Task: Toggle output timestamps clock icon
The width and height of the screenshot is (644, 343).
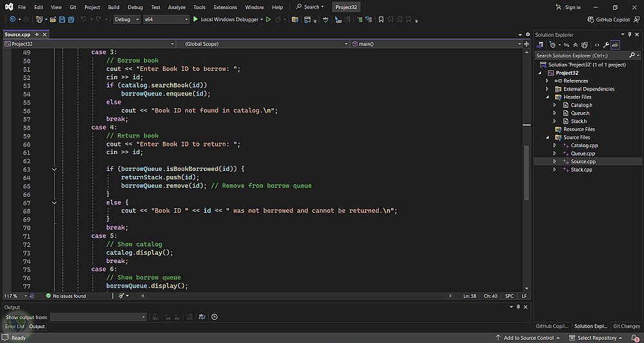Action: pyautogui.click(x=214, y=317)
